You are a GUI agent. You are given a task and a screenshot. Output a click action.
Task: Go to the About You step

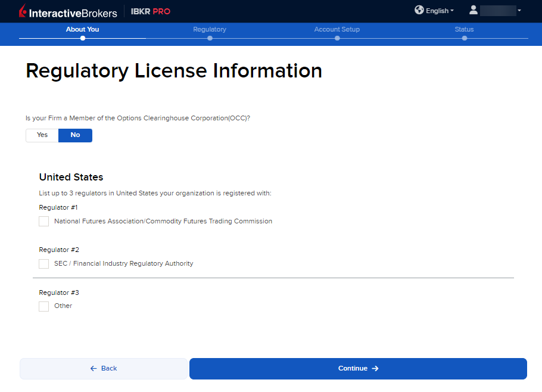83,29
